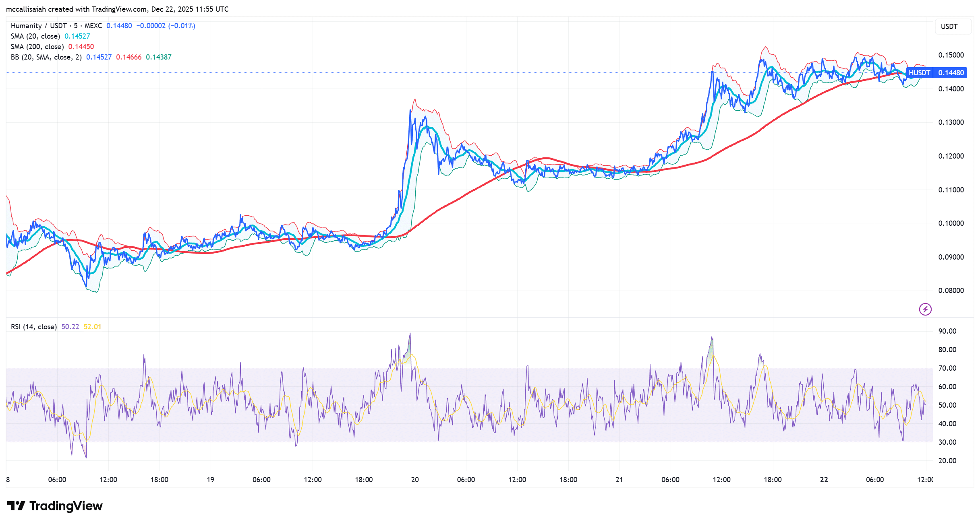Select the SMA (200, close) indicator legend

[x=37, y=46]
